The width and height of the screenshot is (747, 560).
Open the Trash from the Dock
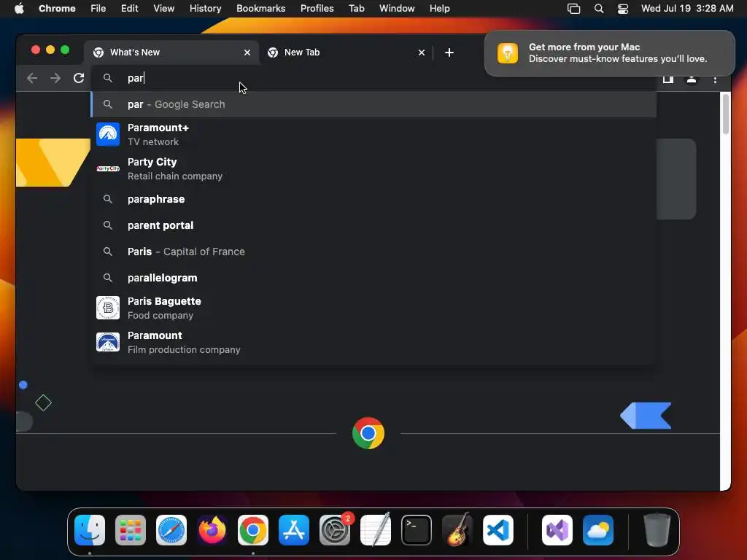pyautogui.click(x=657, y=530)
